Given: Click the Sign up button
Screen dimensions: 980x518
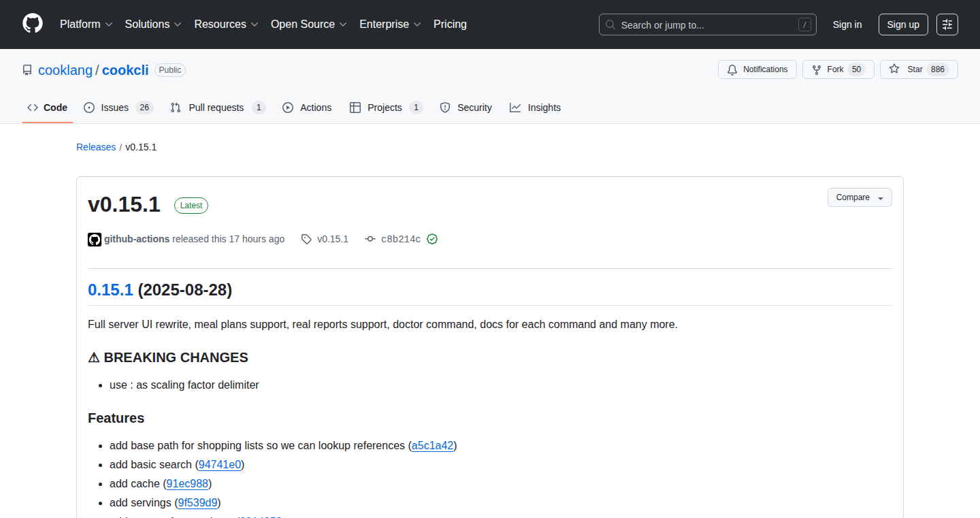Looking at the screenshot, I should pos(903,25).
